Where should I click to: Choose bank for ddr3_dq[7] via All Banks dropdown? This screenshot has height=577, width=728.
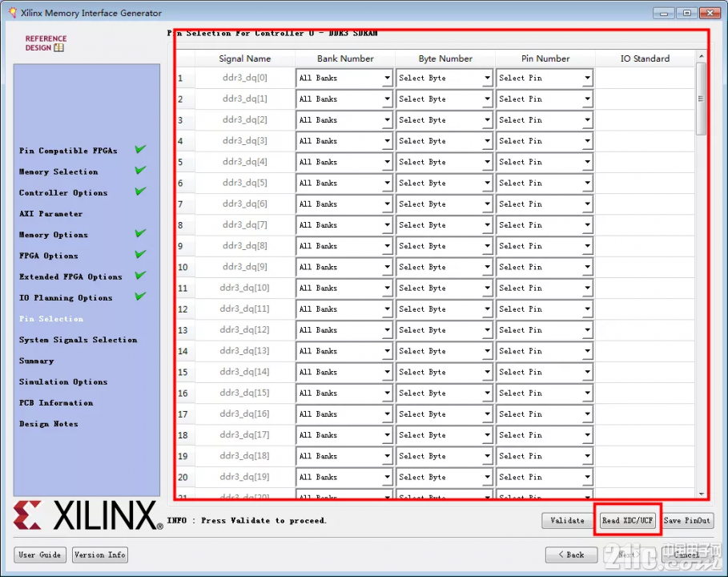click(344, 225)
